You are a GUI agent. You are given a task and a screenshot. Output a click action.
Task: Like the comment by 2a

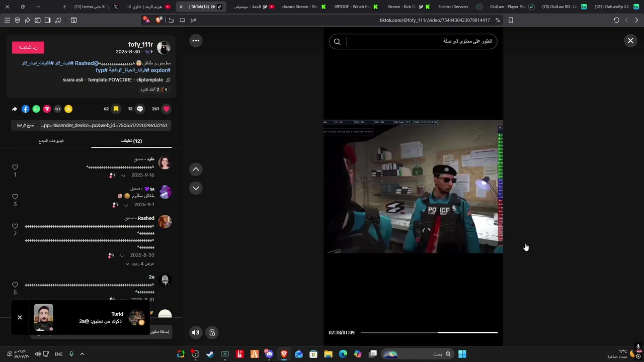(15, 285)
